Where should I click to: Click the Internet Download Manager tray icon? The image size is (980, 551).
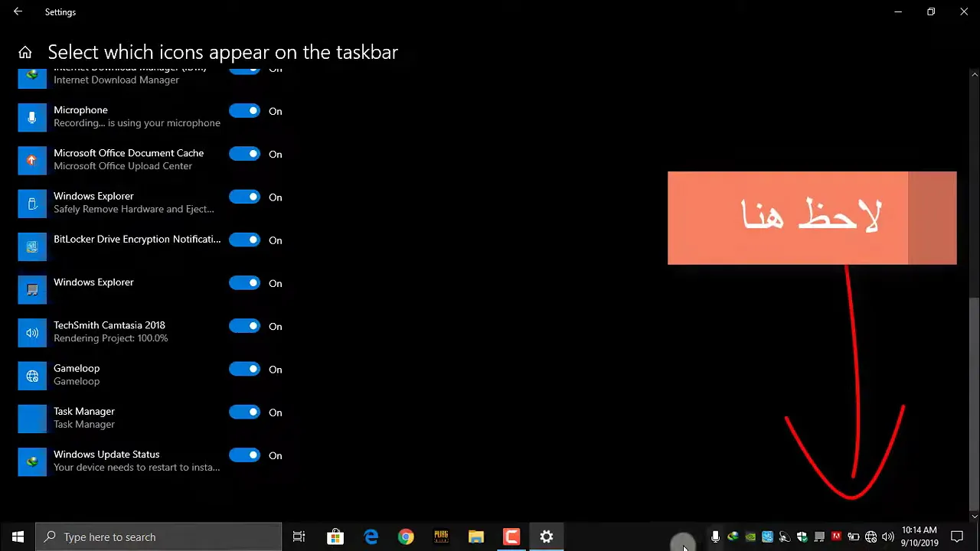tap(733, 537)
